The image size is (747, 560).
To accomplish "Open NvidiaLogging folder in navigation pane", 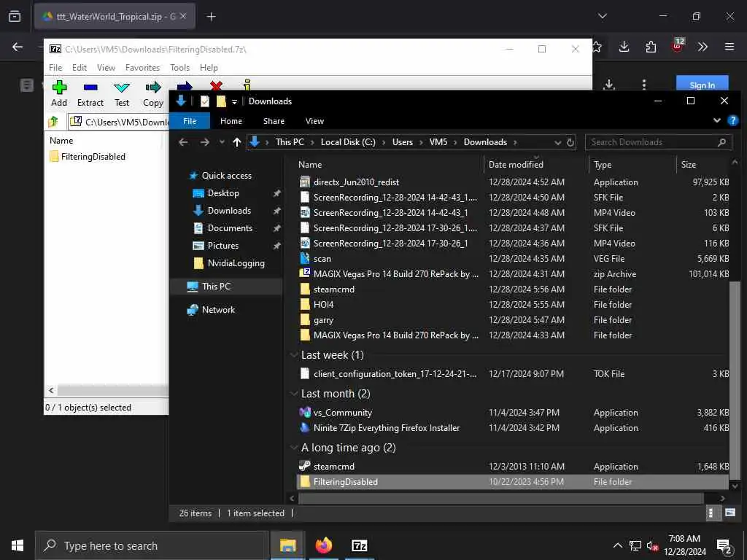I will click(x=236, y=262).
